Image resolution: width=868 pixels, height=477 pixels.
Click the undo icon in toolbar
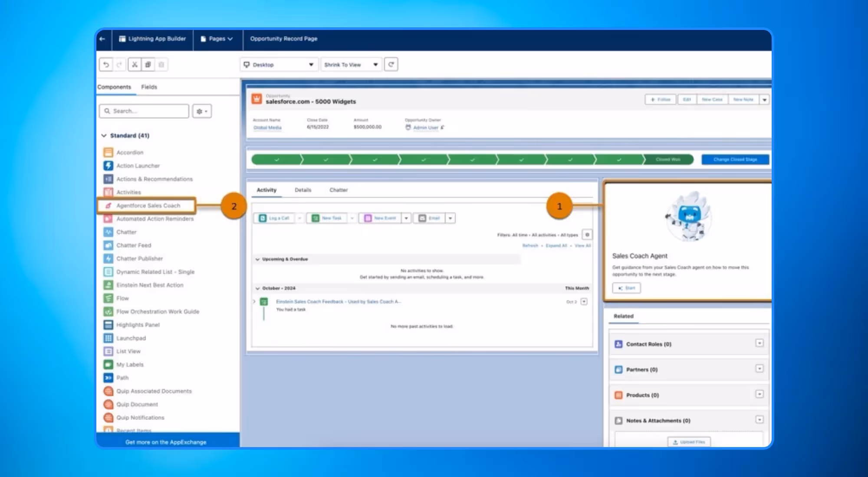(x=106, y=65)
